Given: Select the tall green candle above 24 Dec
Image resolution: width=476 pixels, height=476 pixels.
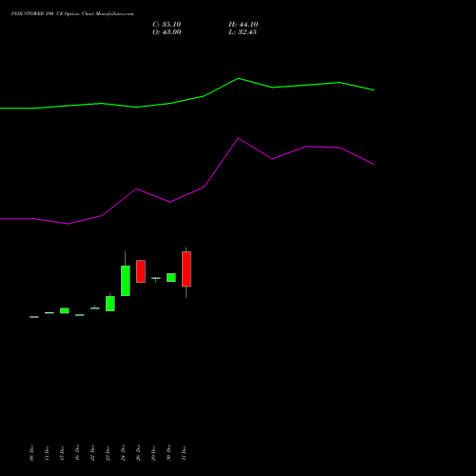Looking at the screenshot, I should point(126,281).
